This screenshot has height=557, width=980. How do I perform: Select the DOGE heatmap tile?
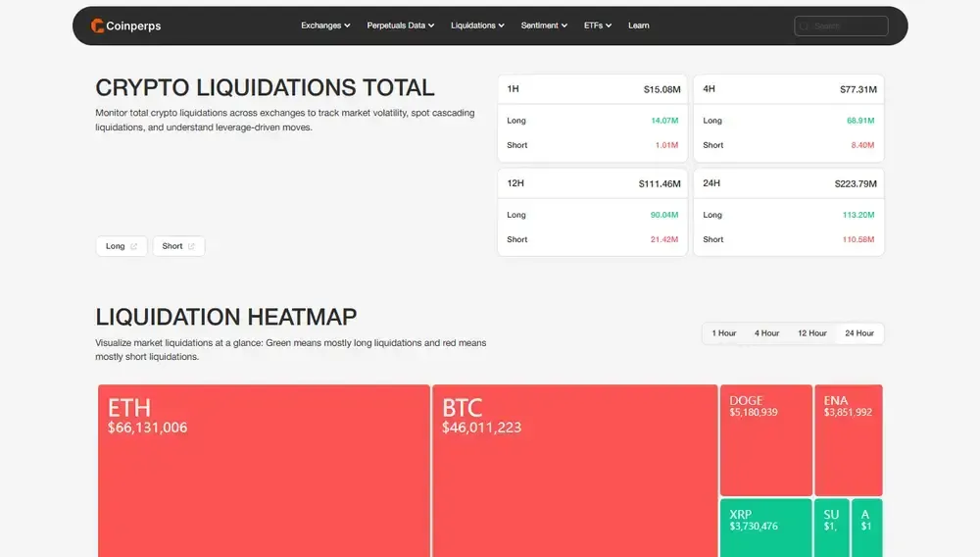(x=766, y=440)
